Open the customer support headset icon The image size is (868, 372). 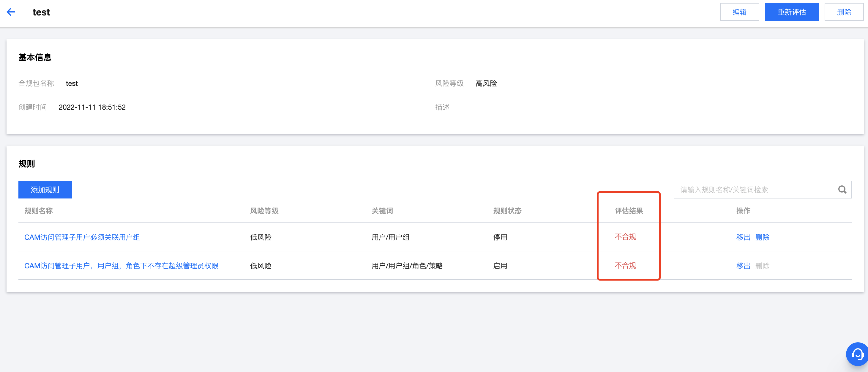(857, 354)
